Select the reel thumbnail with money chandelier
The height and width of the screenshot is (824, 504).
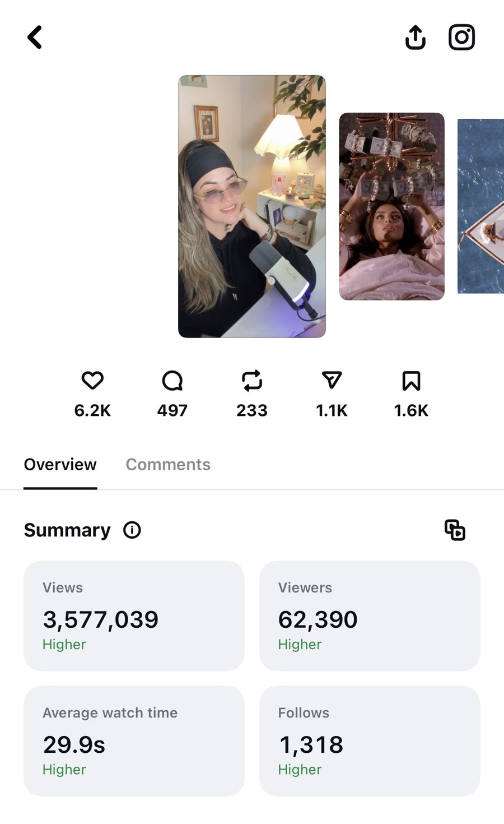[392, 206]
